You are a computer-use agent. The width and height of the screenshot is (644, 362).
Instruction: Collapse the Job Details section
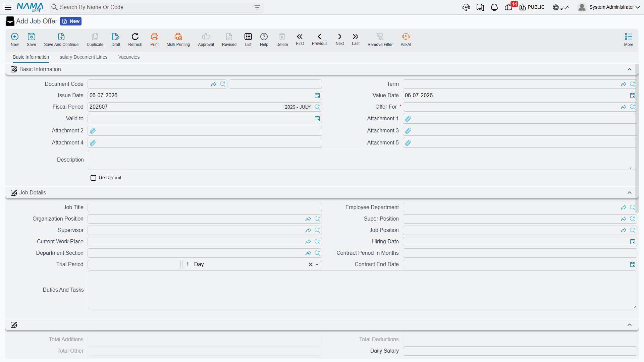630,193
